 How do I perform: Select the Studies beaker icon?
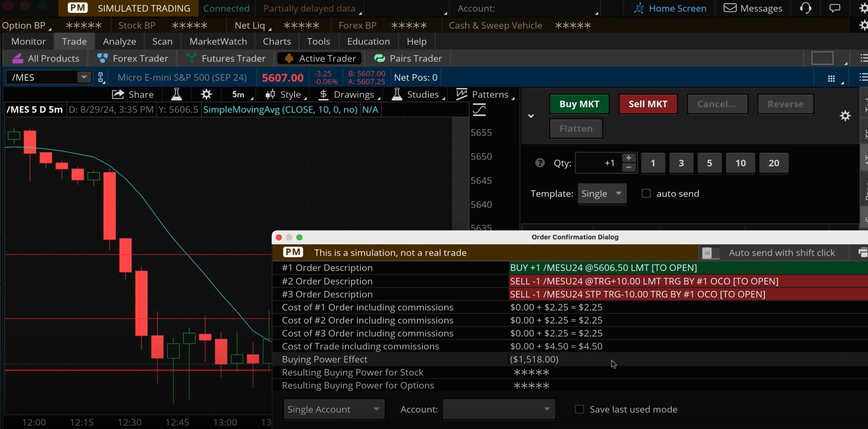397,94
